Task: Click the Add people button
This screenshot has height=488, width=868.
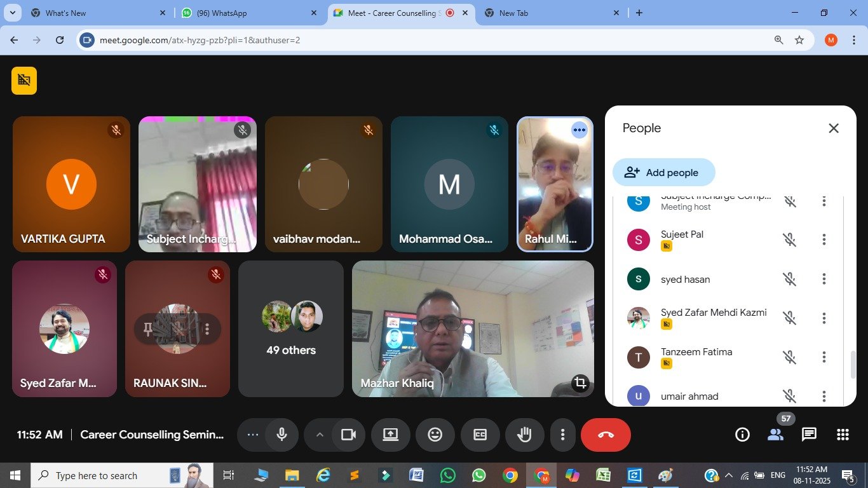Action: [663, 172]
